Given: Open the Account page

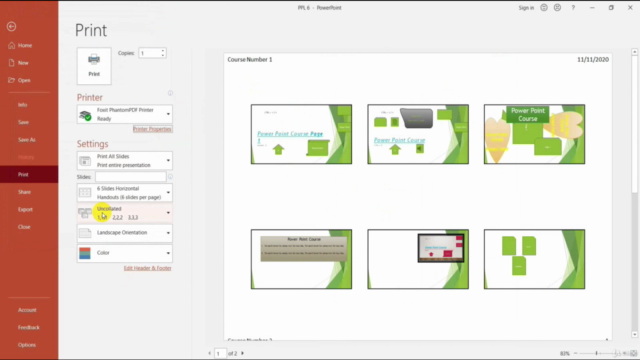Looking at the screenshot, I should coord(27,310).
